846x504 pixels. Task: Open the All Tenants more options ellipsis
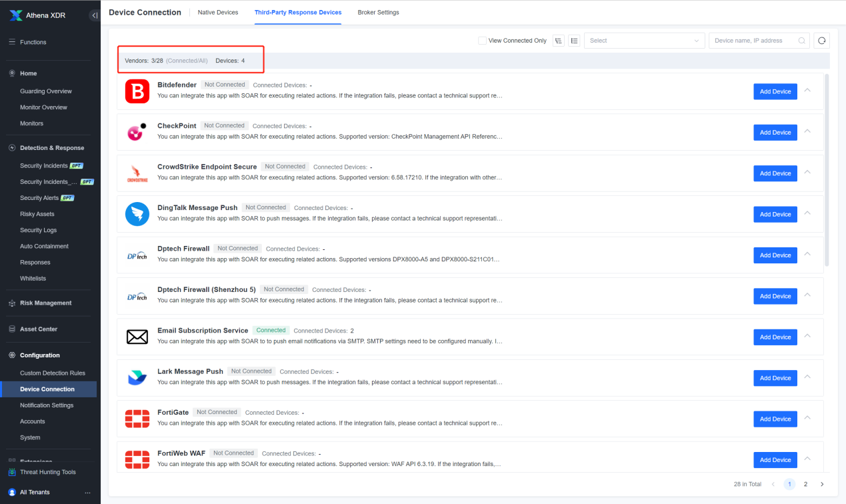pos(87,493)
